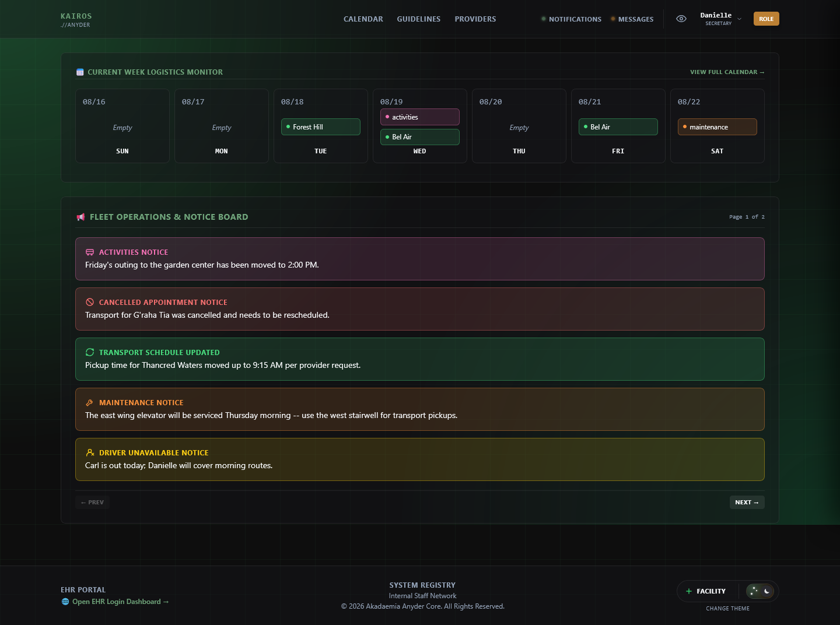Click the moon icon in theme switch
Screen dimensions: 840x625
767,591
